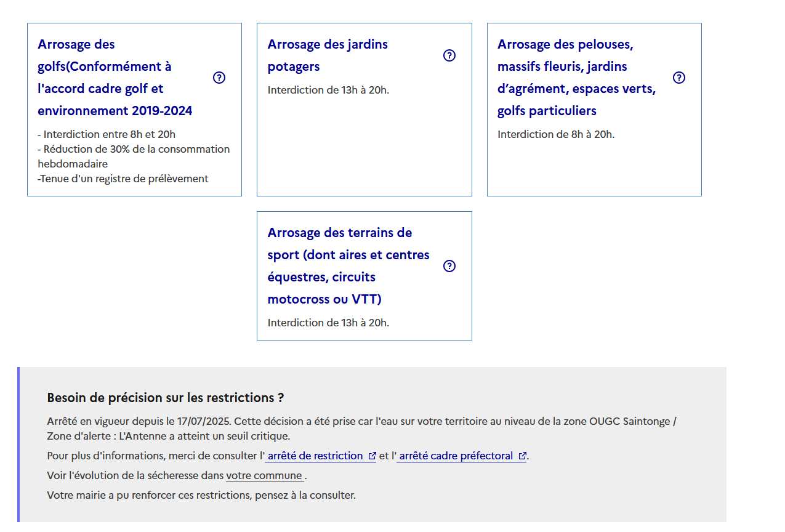Select the Arrosage des golfs card title
The image size is (785, 532).
tap(115, 78)
